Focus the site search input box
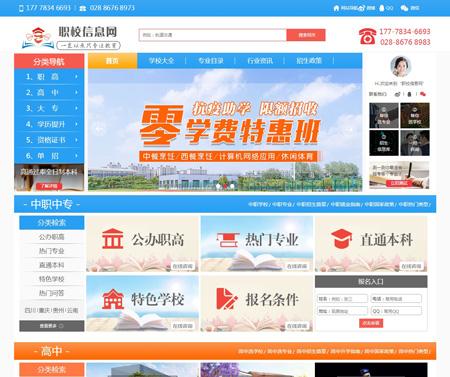450x377 pixels. (x=213, y=35)
